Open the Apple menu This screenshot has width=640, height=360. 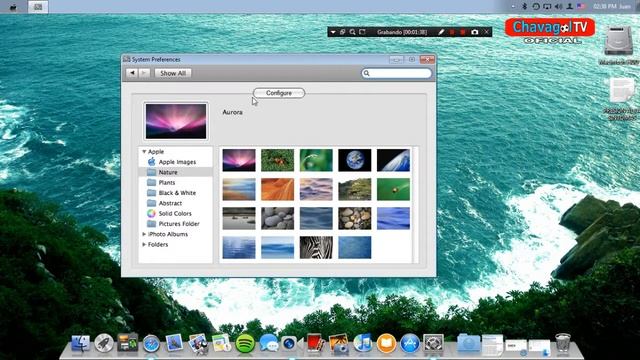coord(13,7)
